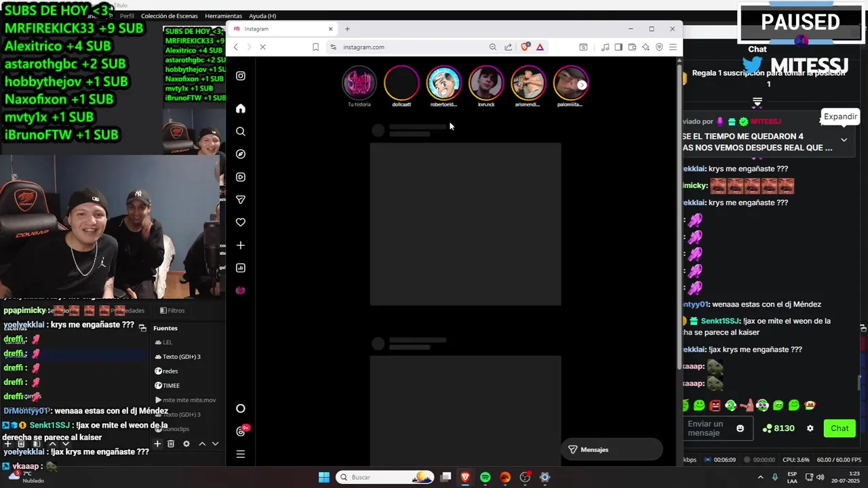Toggle the browser sidebar panel icon

coord(618,47)
